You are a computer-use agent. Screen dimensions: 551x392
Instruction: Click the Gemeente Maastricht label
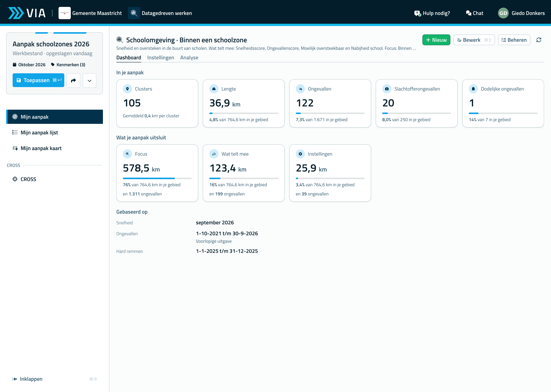pyautogui.click(x=97, y=13)
